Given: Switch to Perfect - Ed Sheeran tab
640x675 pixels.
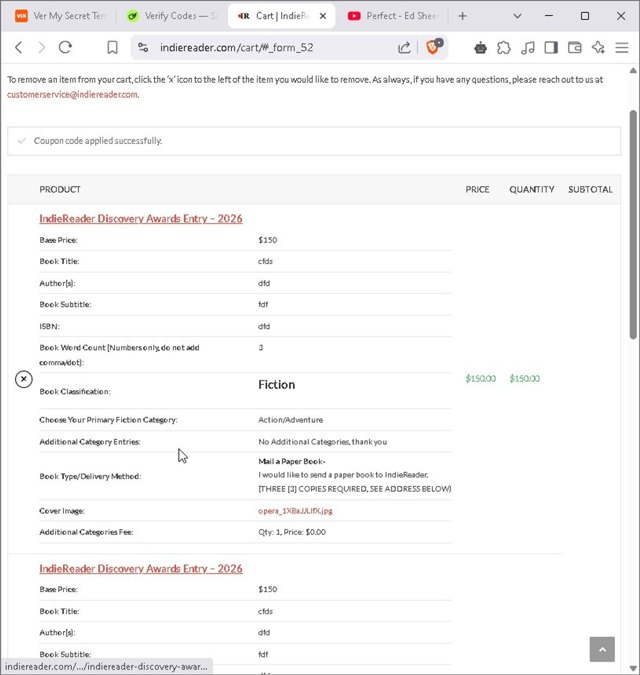Looking at the screenshot, I should (394, 16).
